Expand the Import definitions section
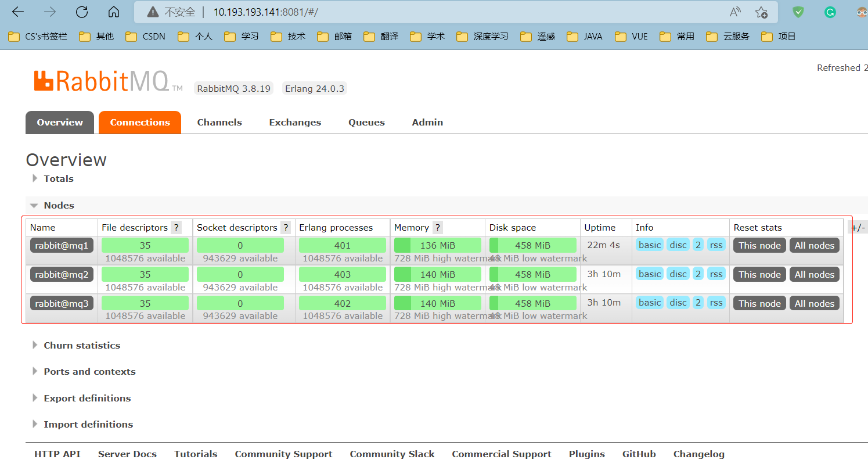Viewport: 868px width, 470px height. 83,425
